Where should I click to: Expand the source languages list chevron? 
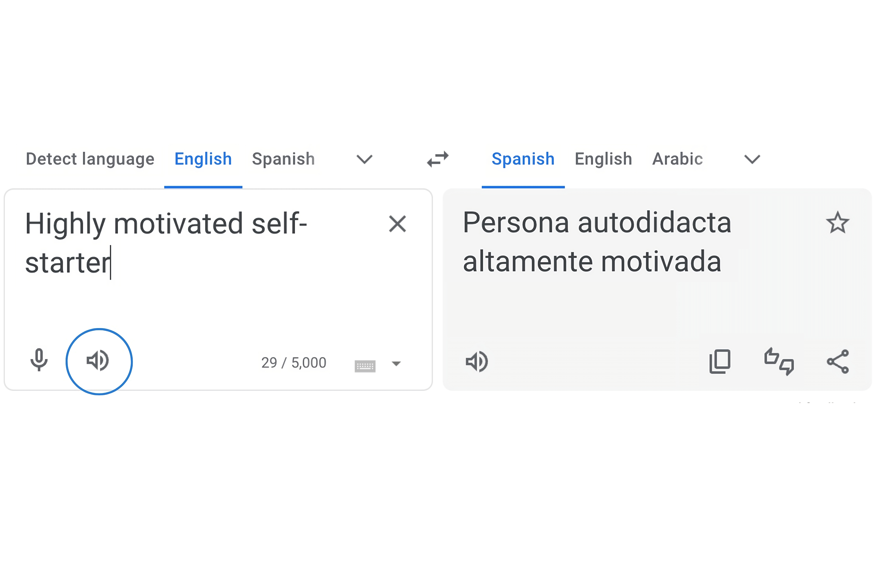point(364,159)
